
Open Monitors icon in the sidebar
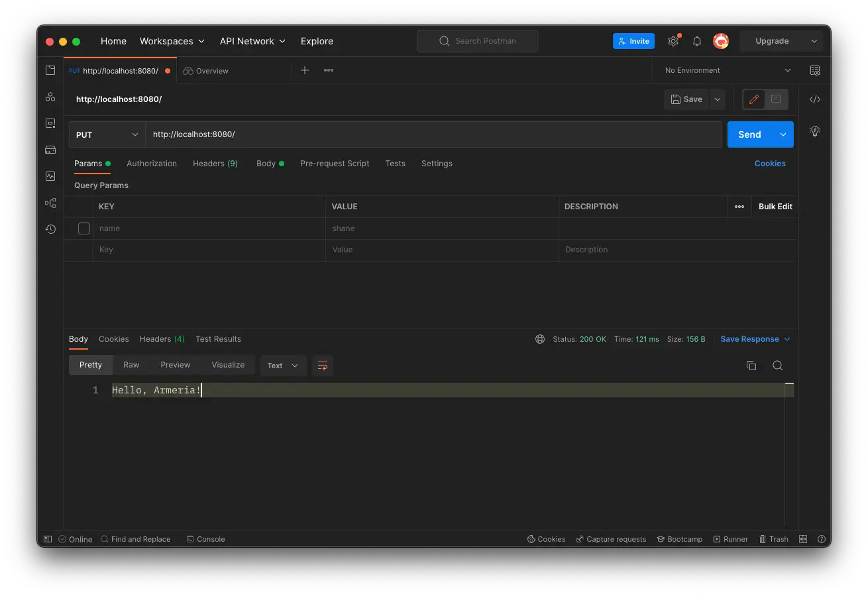[x=50, y=176]
